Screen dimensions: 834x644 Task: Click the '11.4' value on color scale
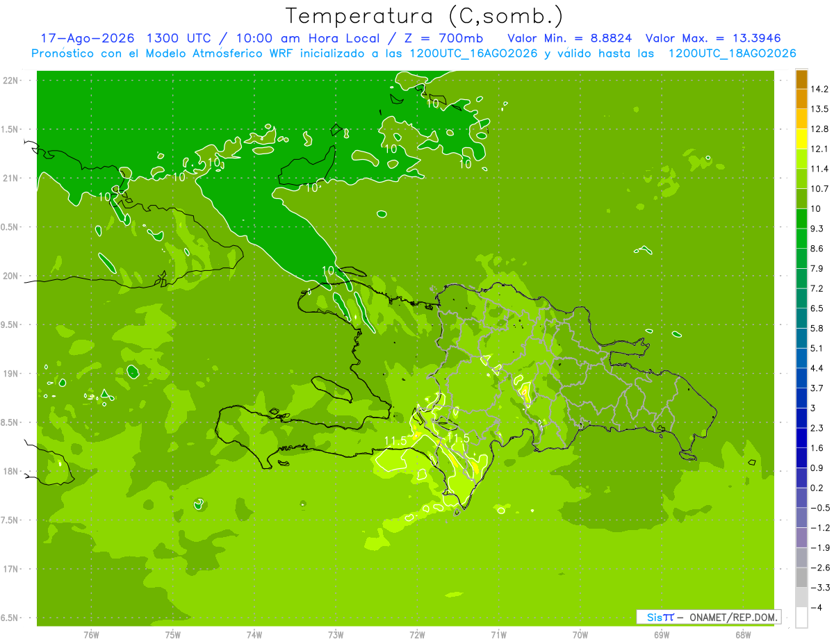(820, 169)
